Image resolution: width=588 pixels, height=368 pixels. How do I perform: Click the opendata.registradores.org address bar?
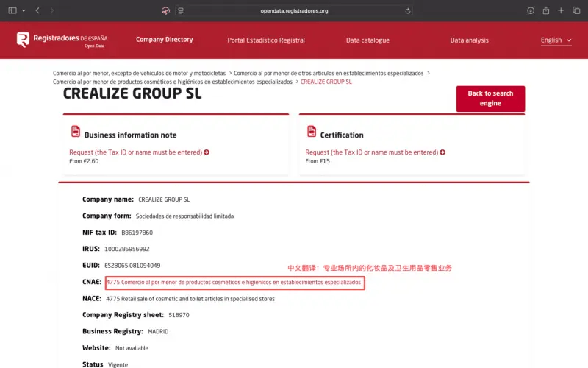294,10
